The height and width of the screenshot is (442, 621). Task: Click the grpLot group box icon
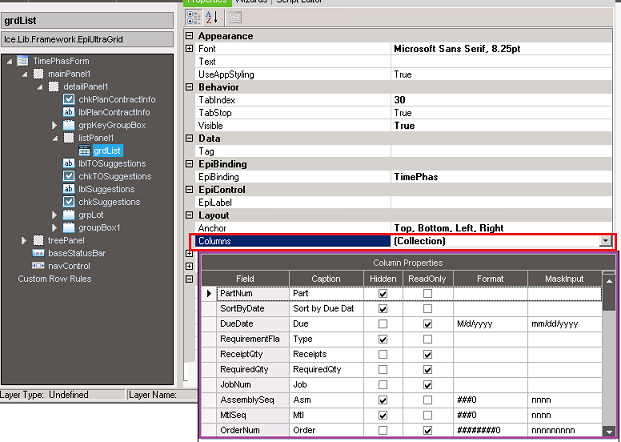(x=69, y=215)
